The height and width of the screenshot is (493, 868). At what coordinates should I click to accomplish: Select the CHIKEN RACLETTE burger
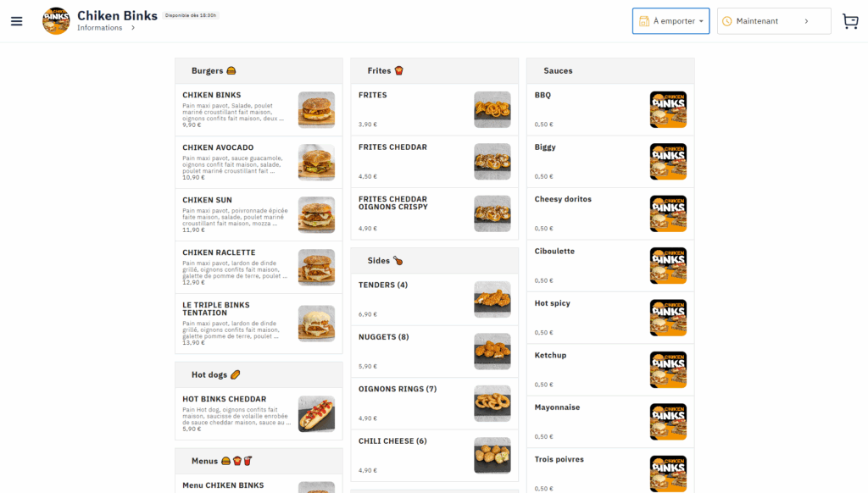(x=259, y=267)
